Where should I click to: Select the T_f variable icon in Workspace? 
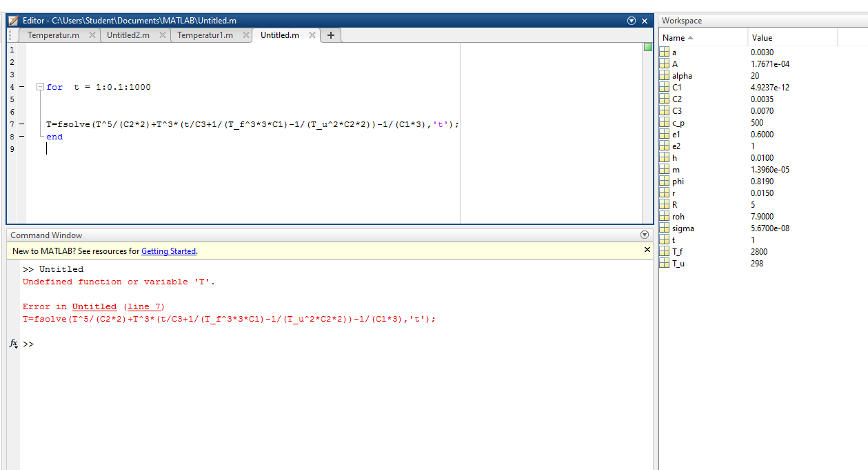click(665, 252)
